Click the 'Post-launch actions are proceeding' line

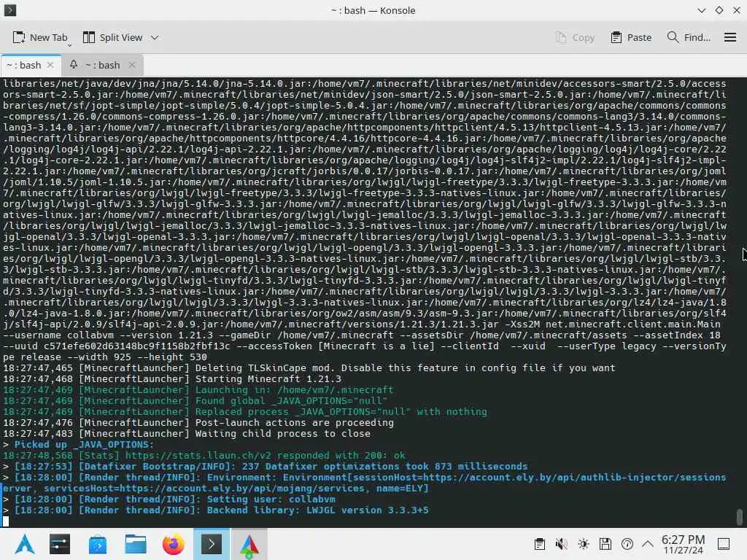pos(198,423)
